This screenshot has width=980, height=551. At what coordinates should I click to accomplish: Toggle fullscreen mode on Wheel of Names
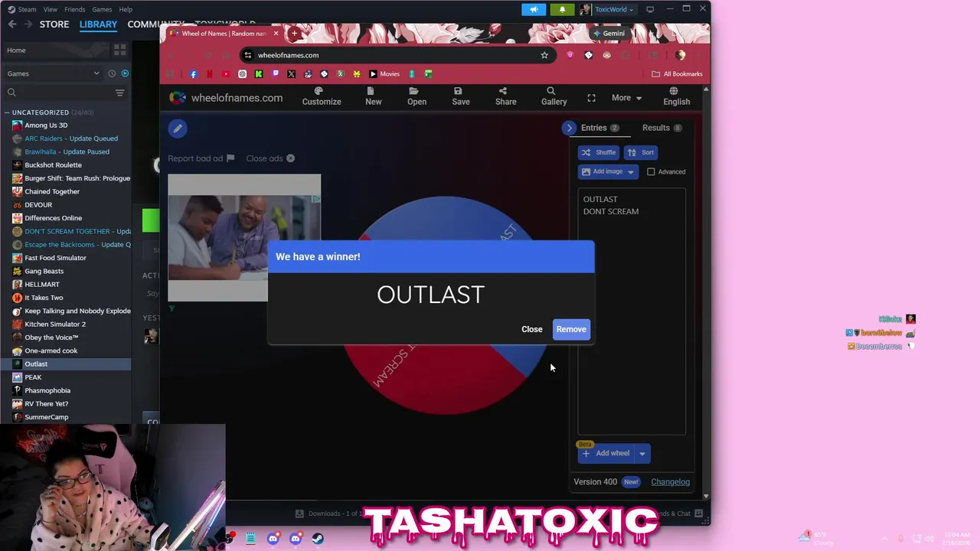pos(591,98)
